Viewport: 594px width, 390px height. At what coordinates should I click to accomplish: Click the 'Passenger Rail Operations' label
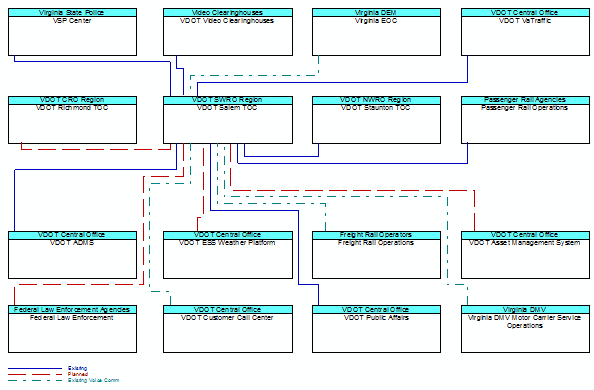525,108
